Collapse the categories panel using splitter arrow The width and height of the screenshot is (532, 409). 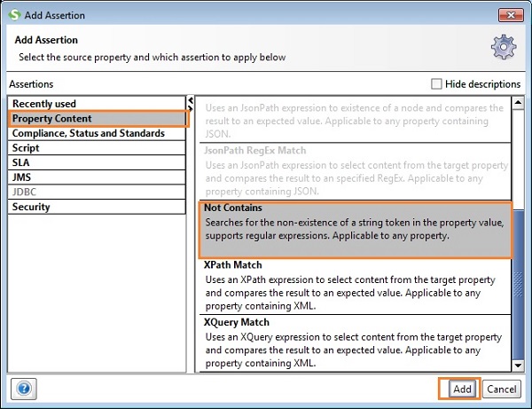[190, 100]
